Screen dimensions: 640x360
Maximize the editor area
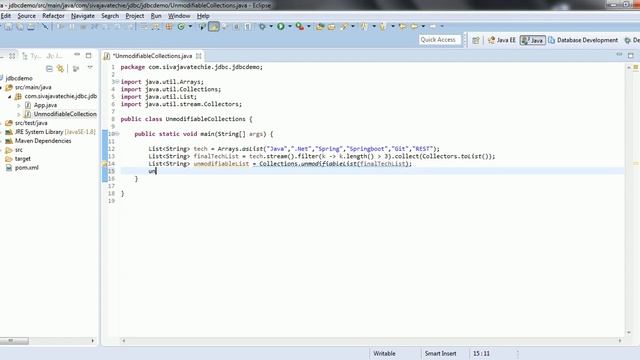(631, 55)
